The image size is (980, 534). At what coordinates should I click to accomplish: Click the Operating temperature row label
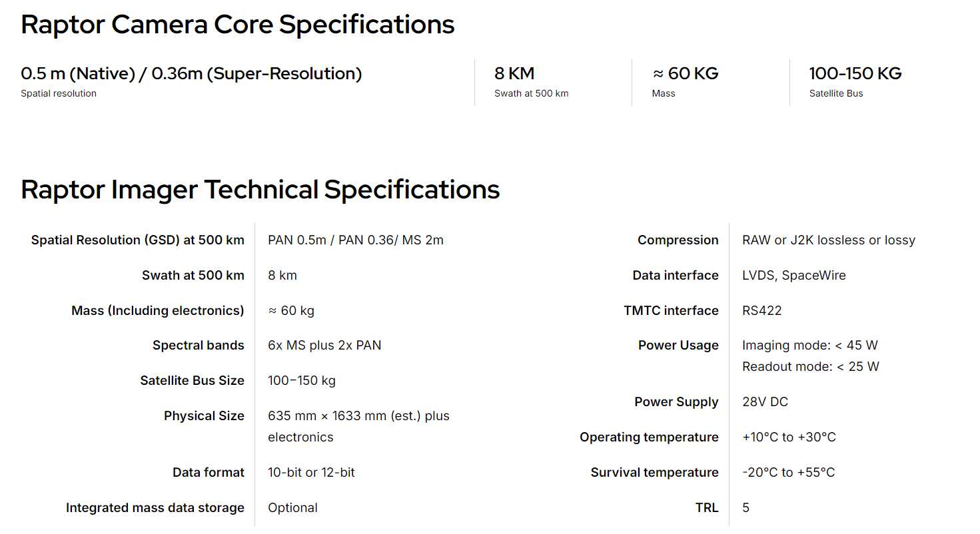(650, 437)
